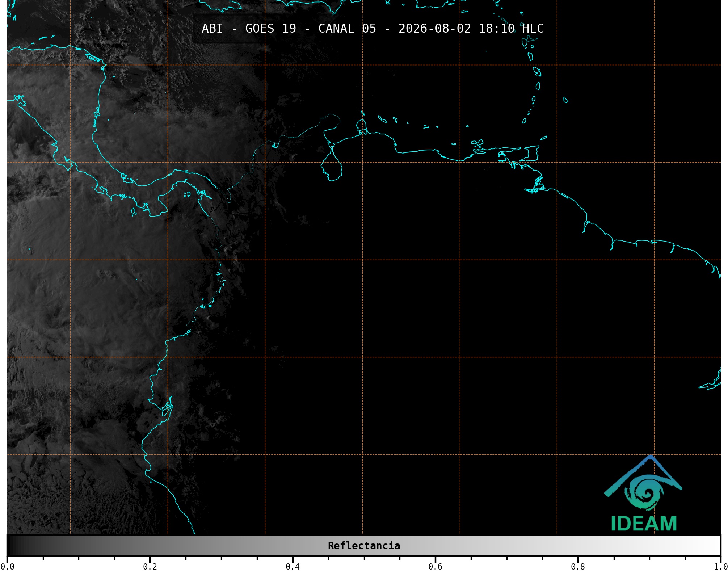Click the 0.2 tick label on the colorbar
This screenshot has height=571, width=728.
(150, 567)
